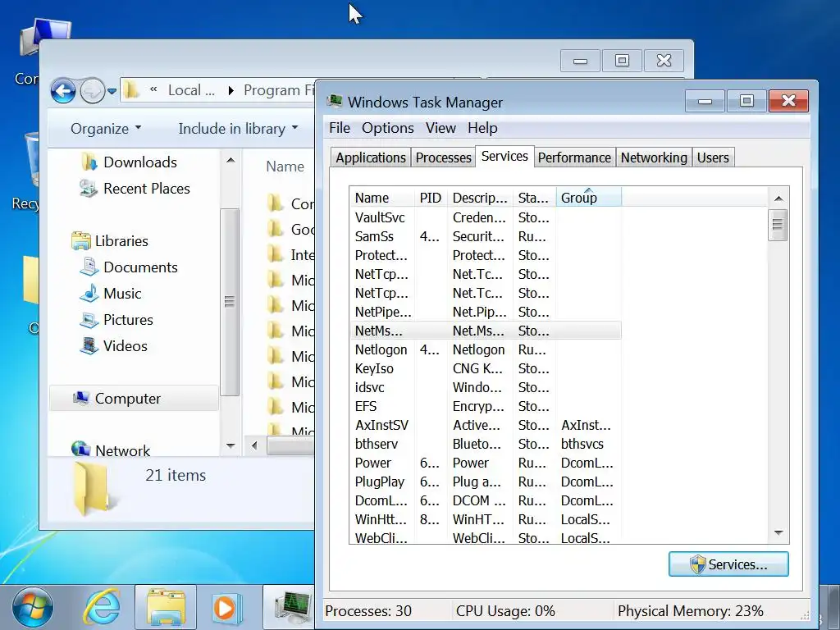The image size is (840, 630).
Task: Switch to the Users tab
Action: pyautogui.click(x=713, y=157)
